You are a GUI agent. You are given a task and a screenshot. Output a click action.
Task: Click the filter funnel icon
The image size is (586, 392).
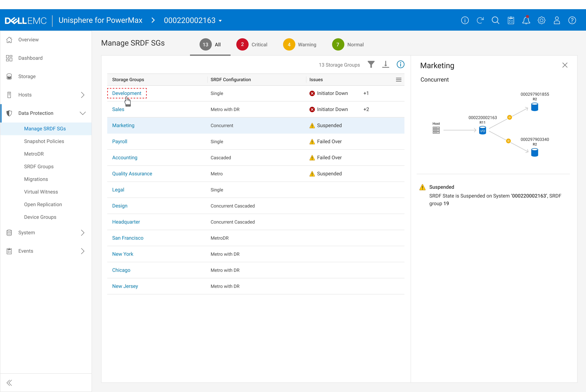(371, 64)
